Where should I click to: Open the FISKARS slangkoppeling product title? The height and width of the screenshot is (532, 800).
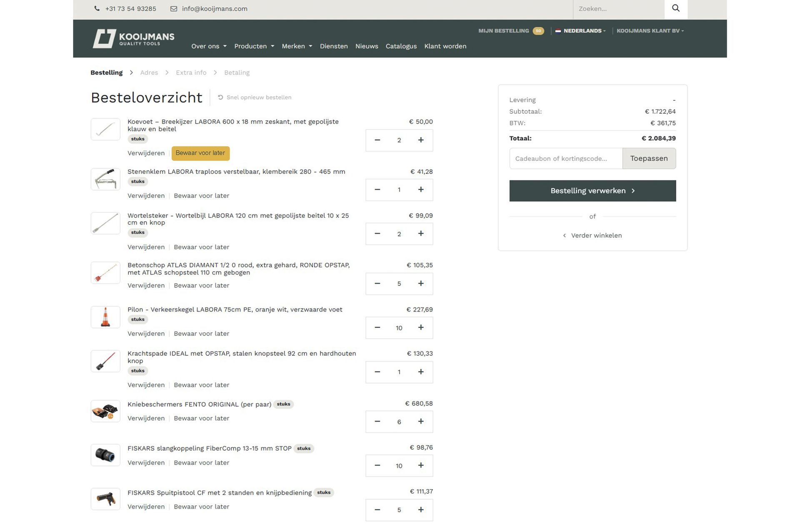click(x=210, y=448)
